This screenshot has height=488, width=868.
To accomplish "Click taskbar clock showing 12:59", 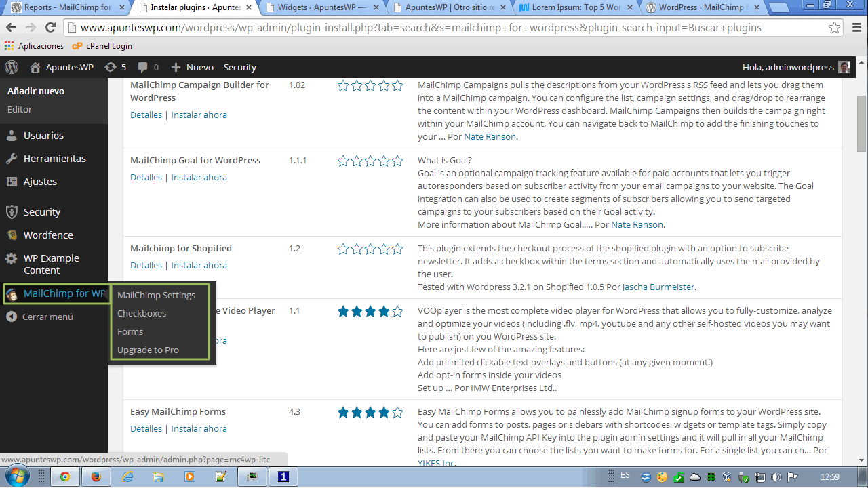I will point(830,477).
